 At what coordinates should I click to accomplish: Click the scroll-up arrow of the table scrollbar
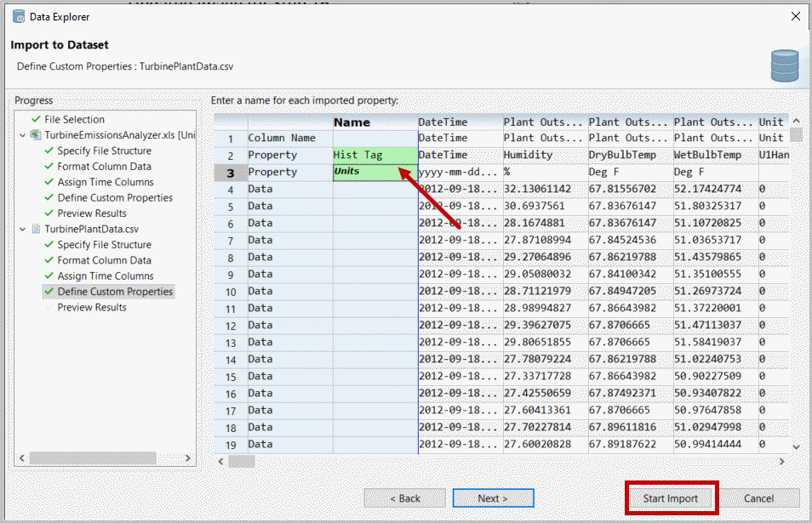point(796,121)
